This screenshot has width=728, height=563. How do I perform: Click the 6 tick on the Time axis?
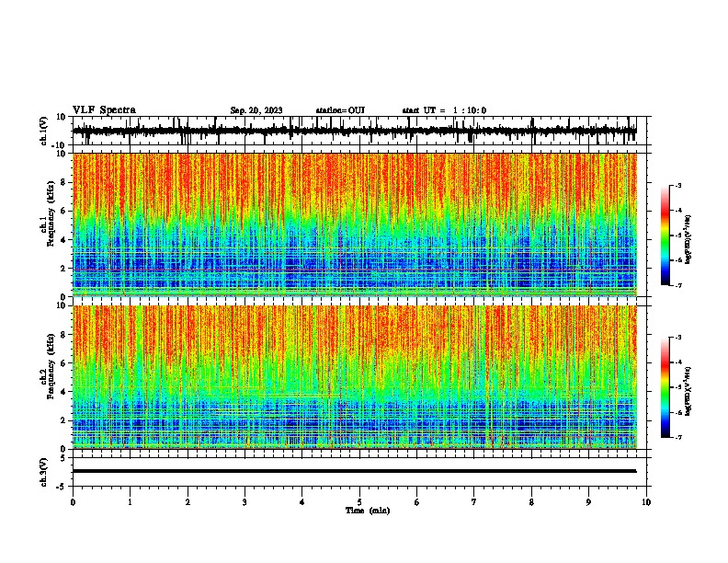click(x=417, y=502)
